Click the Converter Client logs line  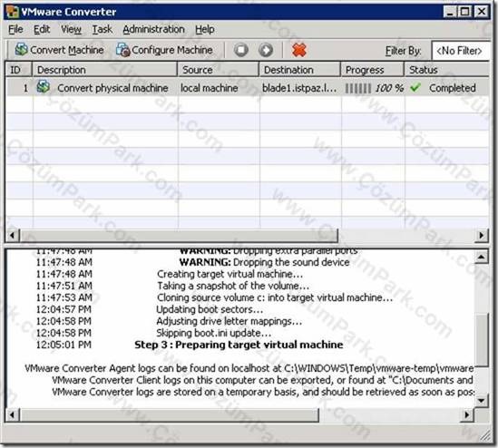263,380
